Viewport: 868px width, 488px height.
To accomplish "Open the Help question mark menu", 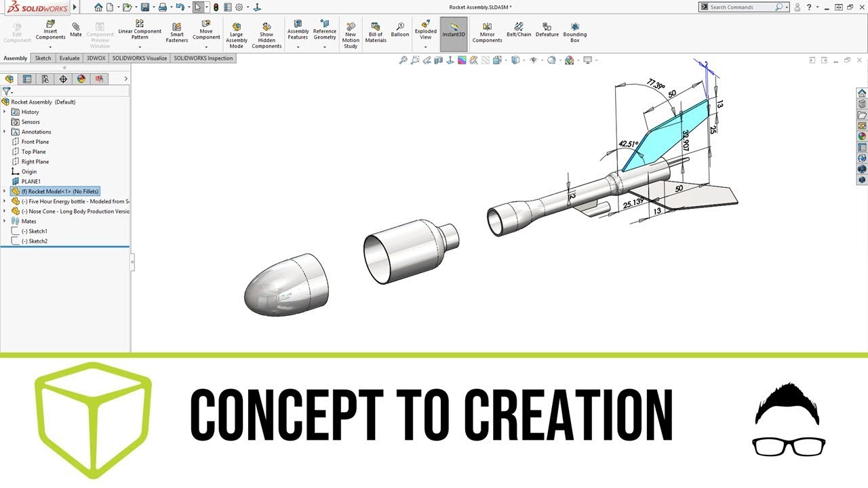I will pos(809,7).
